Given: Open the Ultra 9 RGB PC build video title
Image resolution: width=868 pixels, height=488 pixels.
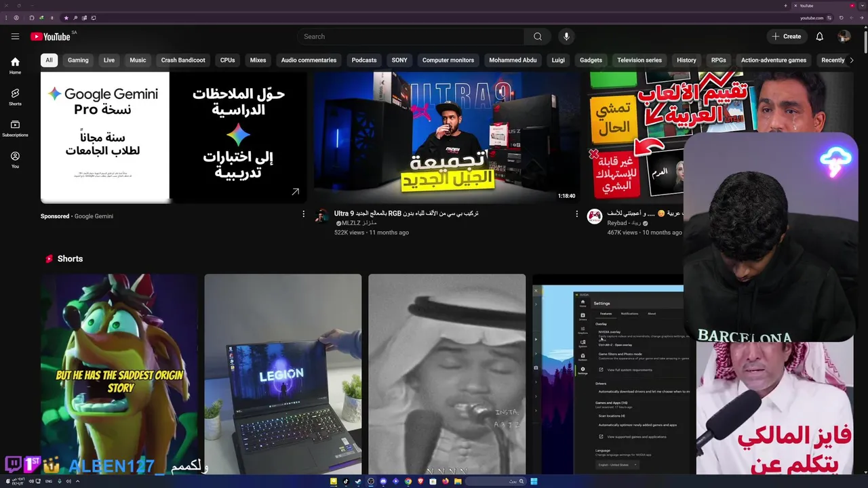Looking at the screenshot, I should tap(406, 213).
